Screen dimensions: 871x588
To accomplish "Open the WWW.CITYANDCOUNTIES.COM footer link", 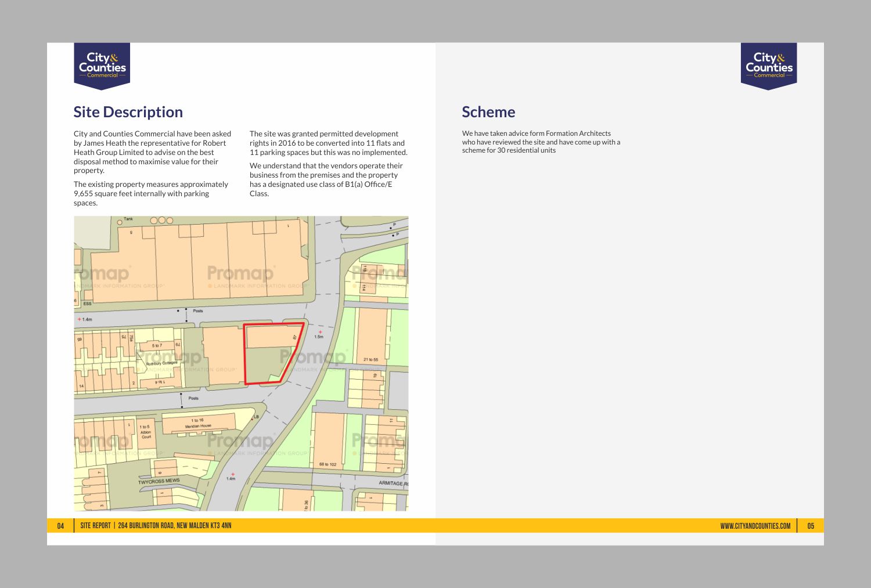I will coord(755,526).
